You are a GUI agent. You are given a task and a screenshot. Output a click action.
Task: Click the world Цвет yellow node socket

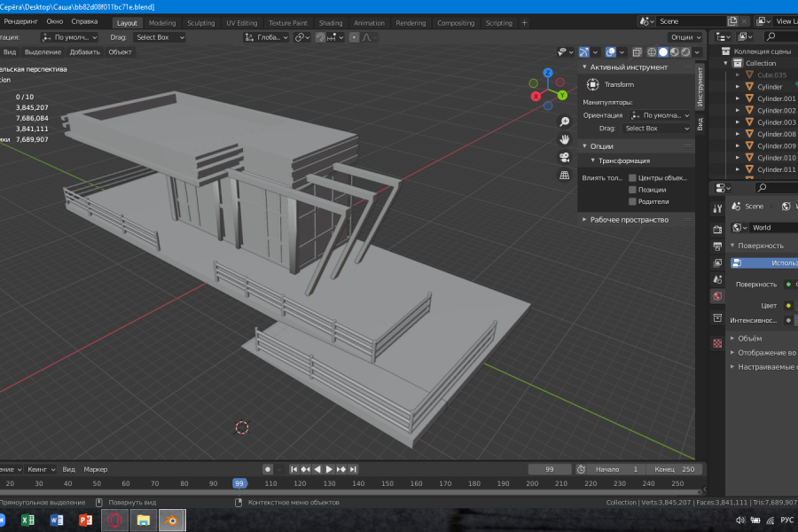(x=788, y=305)
